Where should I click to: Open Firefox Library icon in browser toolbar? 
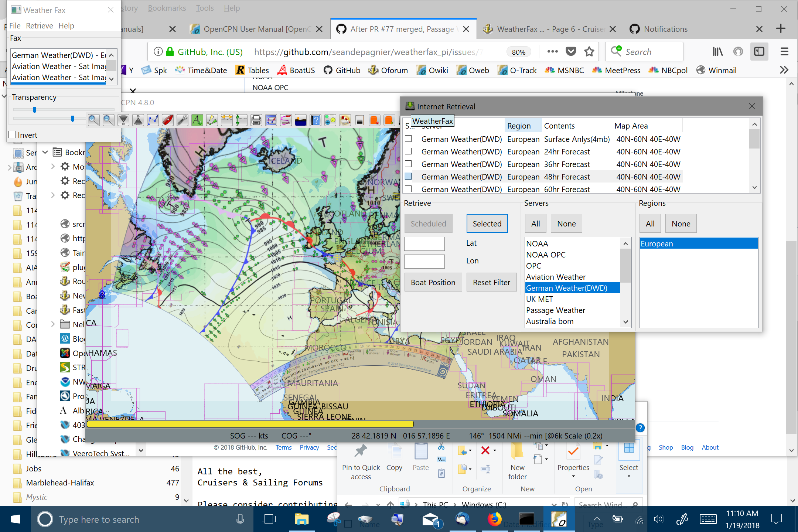tap(717, 52)
